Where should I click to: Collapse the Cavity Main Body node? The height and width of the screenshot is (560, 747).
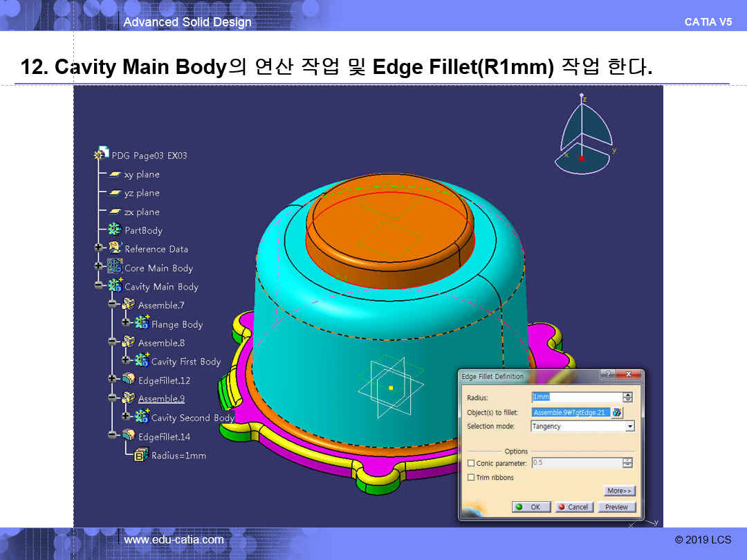click(x=98, y=286)
